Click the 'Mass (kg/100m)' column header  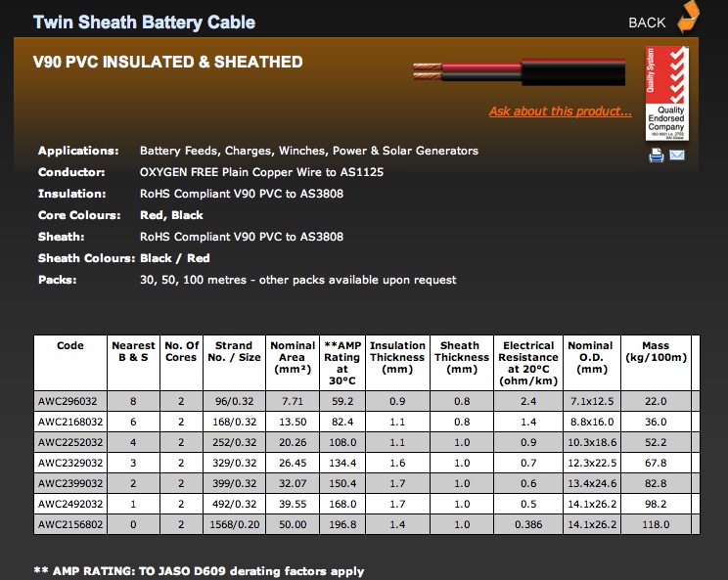pyautogui.click(x=655, y=351)
